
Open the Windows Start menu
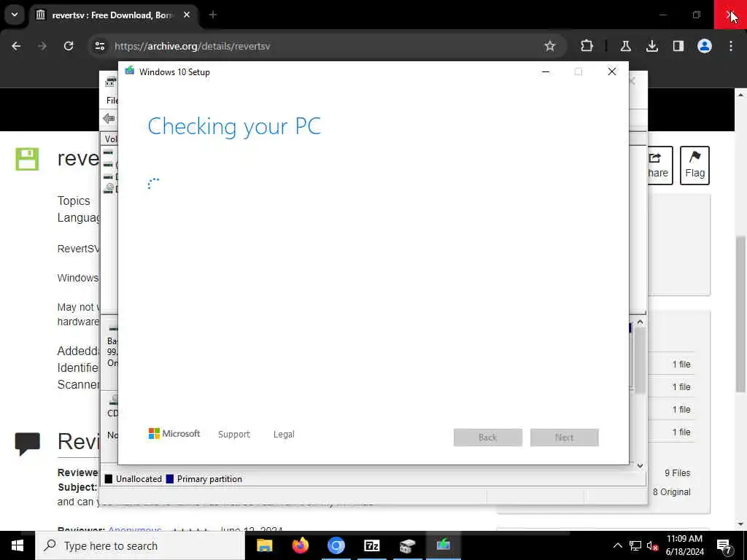[x=18, y=545]
